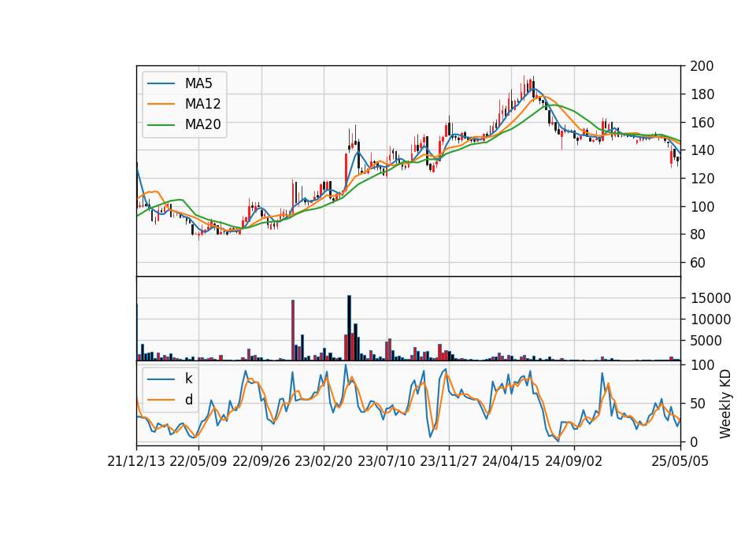
Task: Click the 200 price axis tick label
Action: (x=702, y=66)
